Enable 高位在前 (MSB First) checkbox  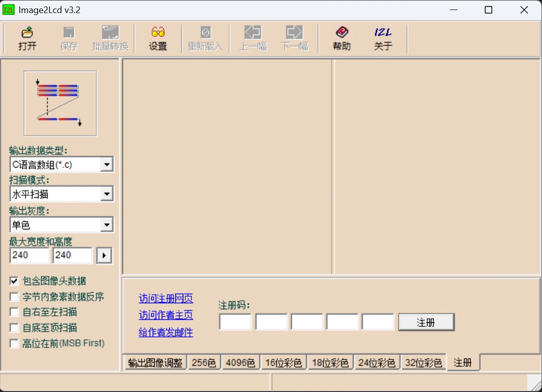[x=14, y=344]
